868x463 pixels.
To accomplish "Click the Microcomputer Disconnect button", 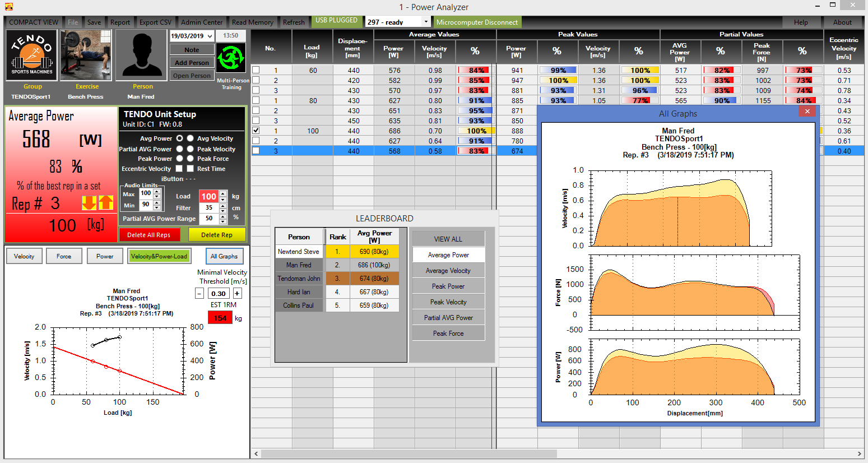I will click(x=477, y=22).
